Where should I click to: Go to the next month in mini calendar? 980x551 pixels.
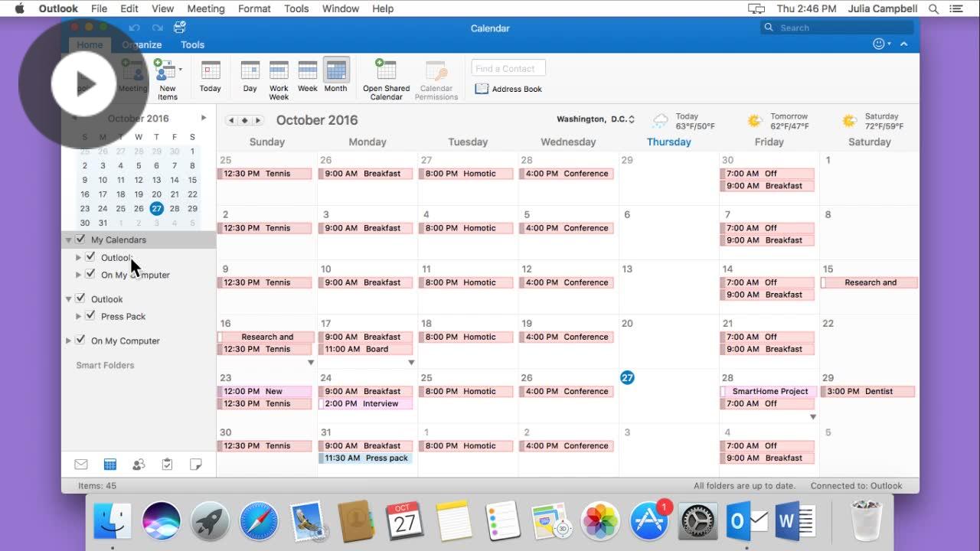[x=204, y=118]
